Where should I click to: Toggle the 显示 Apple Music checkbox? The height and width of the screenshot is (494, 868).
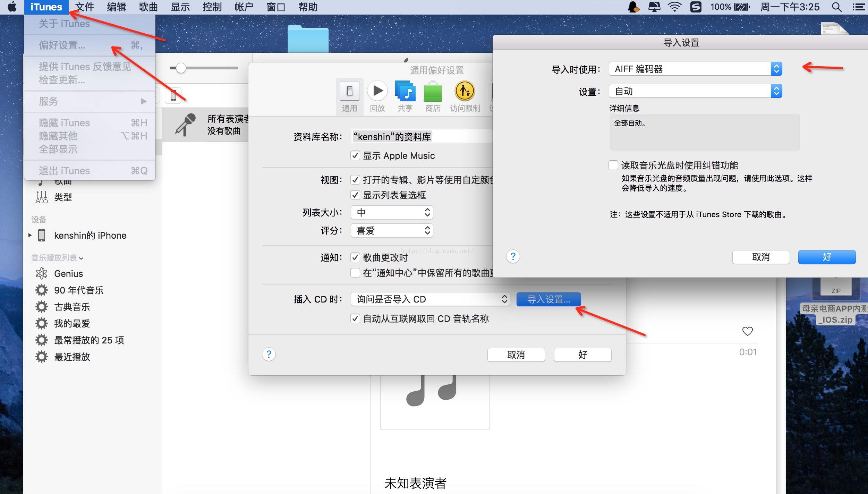[x=355, y=155]
